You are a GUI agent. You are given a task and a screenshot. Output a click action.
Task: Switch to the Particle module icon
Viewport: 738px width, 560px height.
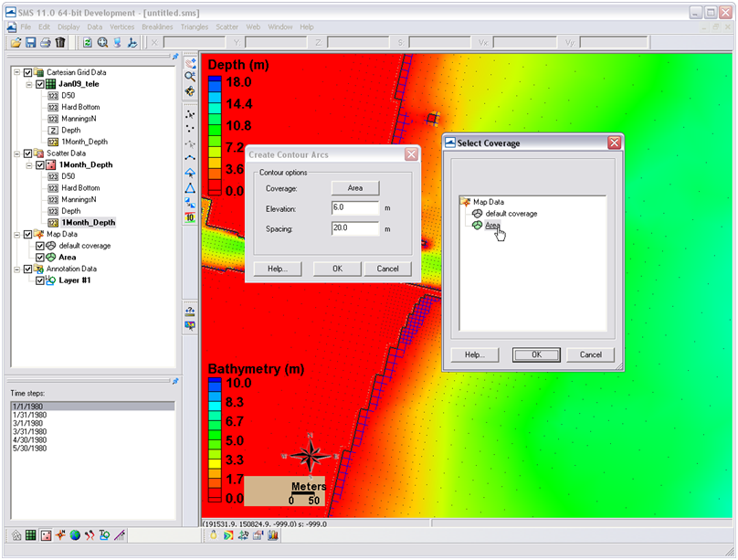coord(90,535)
